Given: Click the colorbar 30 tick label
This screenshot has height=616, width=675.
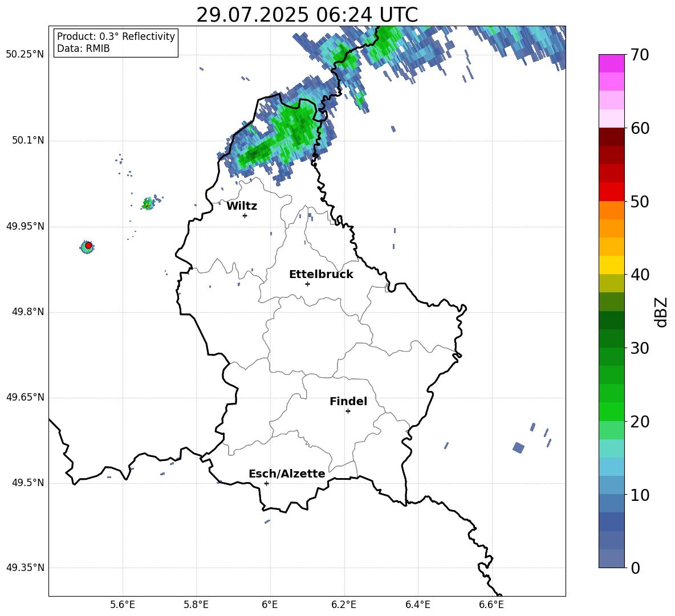Looking at the screenshot, I should [640, 348].
